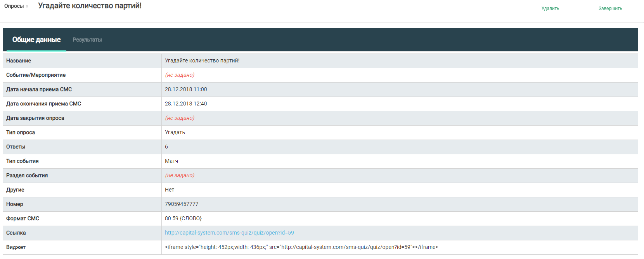Image resolution: width=644 pixels, height=259 pixels.
Task: Click the Номер row label
Action: pos(15,204)
